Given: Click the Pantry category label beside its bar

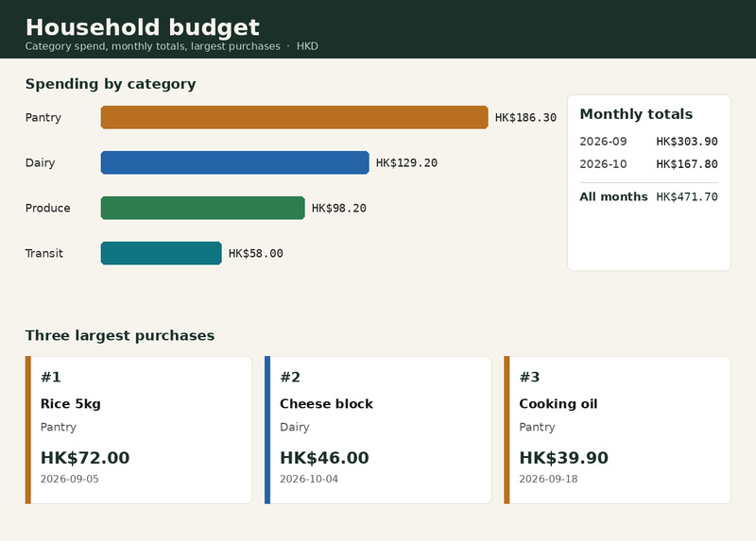Looking at the screenshot, I should coord(43,117).
